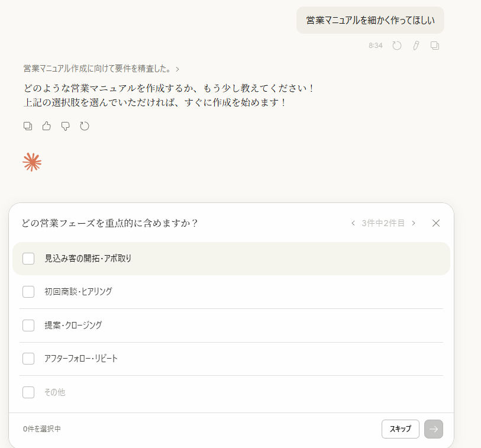The width and height of the screenshot is (481, 448).
Task: Give the response a thumbs down
Action: 66,126
